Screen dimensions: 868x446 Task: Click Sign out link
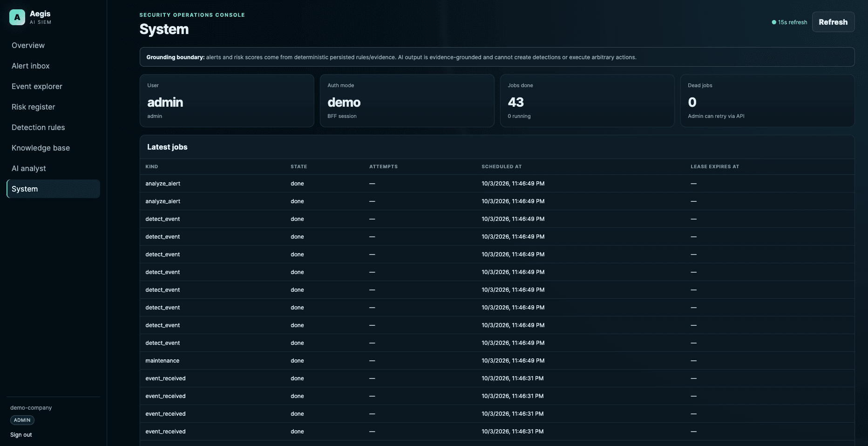21,435
